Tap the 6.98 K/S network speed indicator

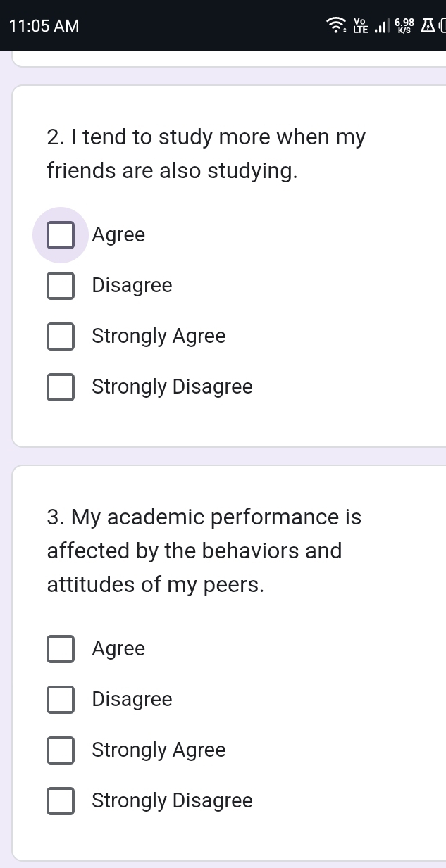pyautogui.click(x=404, y=26)
